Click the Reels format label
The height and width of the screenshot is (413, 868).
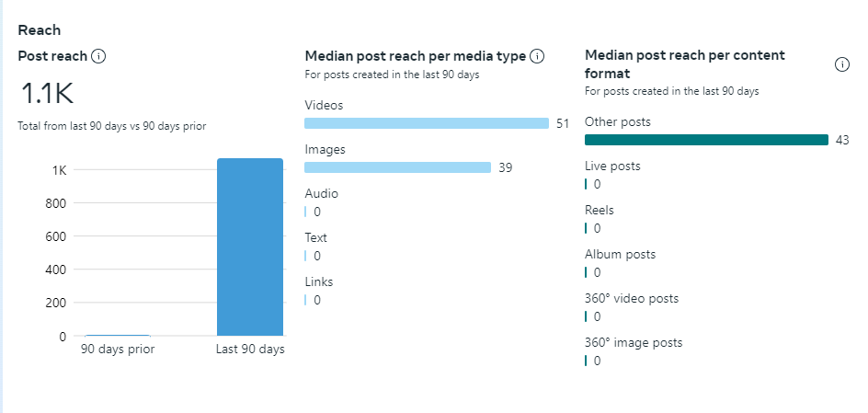click(599, 210)
